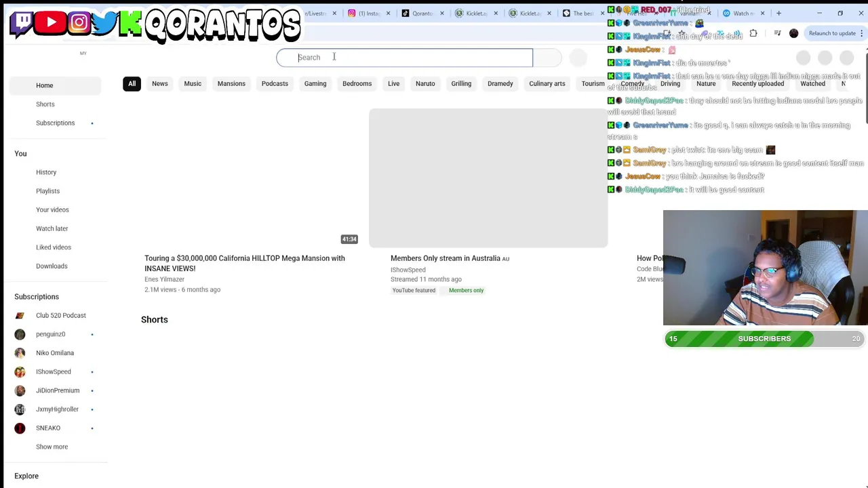Select the Grilling filter chip

click(461, 83)
